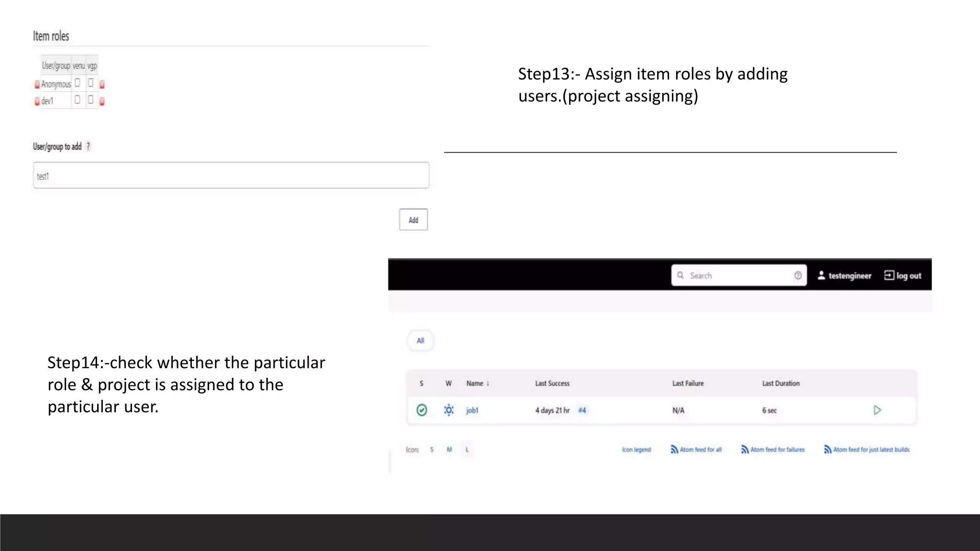Open Atom feed for just latest builds
This screenshot has height=551, width=980.
[871, 450]
